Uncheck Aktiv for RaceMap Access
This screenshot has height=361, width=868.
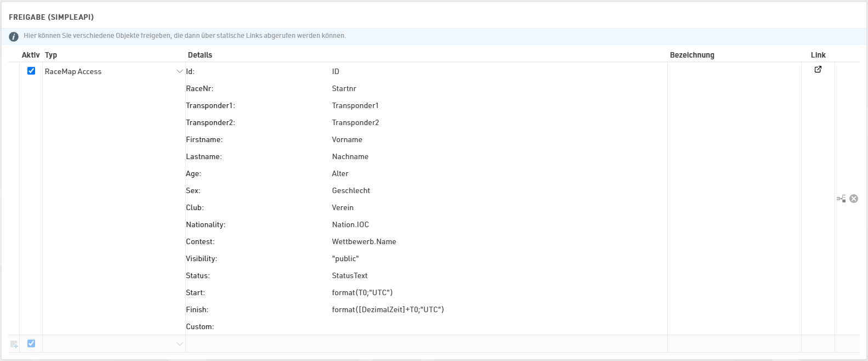point(31,71)
